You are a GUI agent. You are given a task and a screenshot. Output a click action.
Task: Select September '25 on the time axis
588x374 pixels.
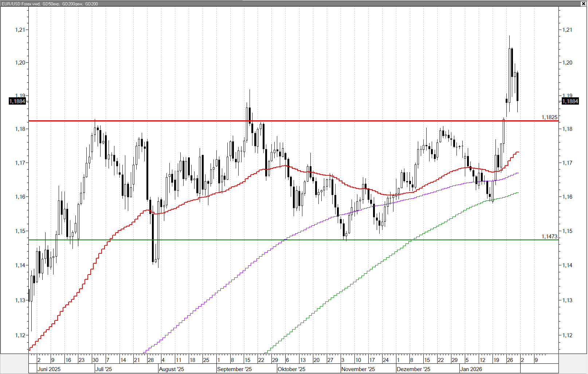[234, 369]
